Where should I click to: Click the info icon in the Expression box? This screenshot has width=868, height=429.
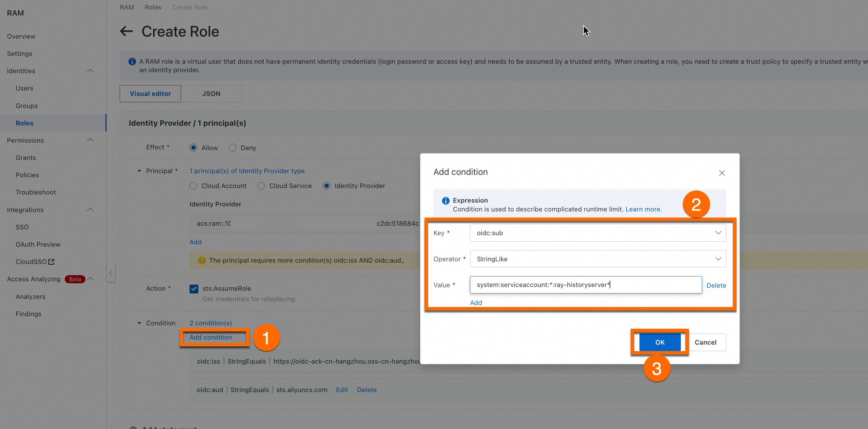click(x=446, y=201)
